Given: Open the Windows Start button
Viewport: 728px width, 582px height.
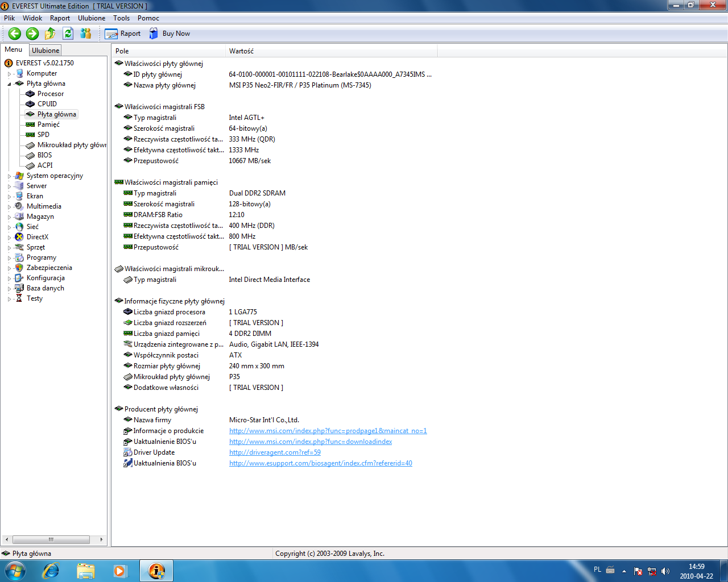Looking at the screenshot, I should [15, 571].
